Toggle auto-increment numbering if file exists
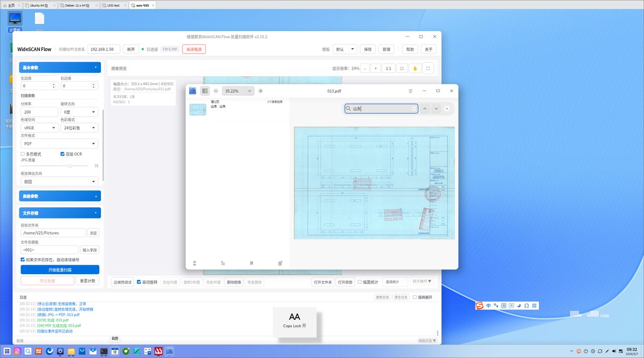 click(23, 259)
